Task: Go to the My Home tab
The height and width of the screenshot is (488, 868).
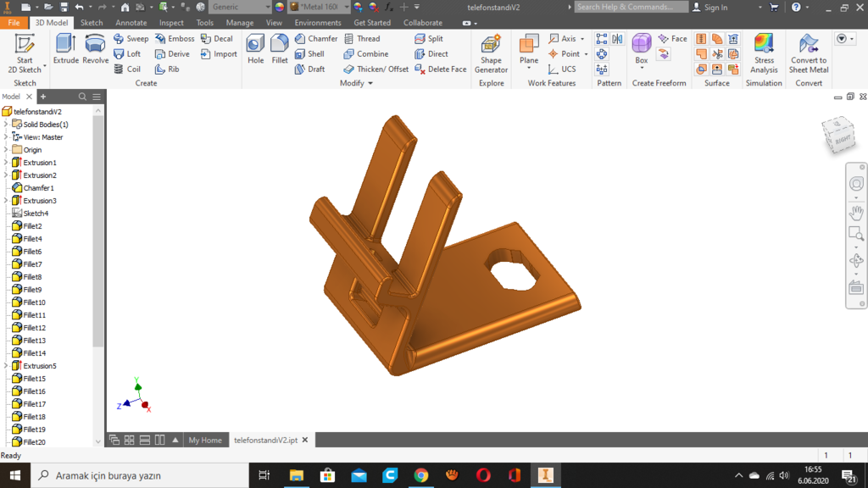Action: pos(205,441)
